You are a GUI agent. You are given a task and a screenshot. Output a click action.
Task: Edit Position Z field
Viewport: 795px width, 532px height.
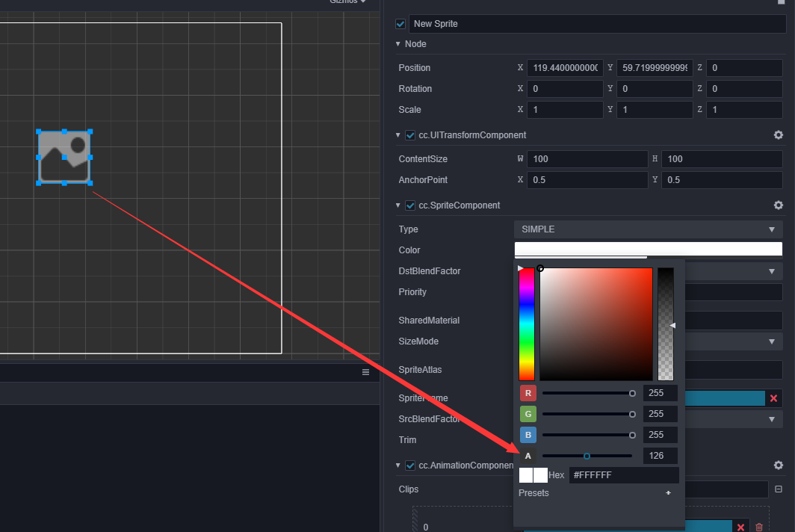tap(744, 68)
